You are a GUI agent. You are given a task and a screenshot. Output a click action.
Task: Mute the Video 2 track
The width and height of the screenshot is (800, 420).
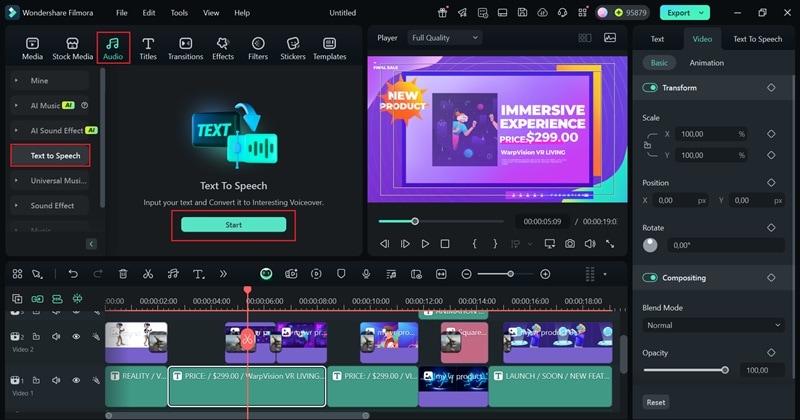(x=56, y=336)
